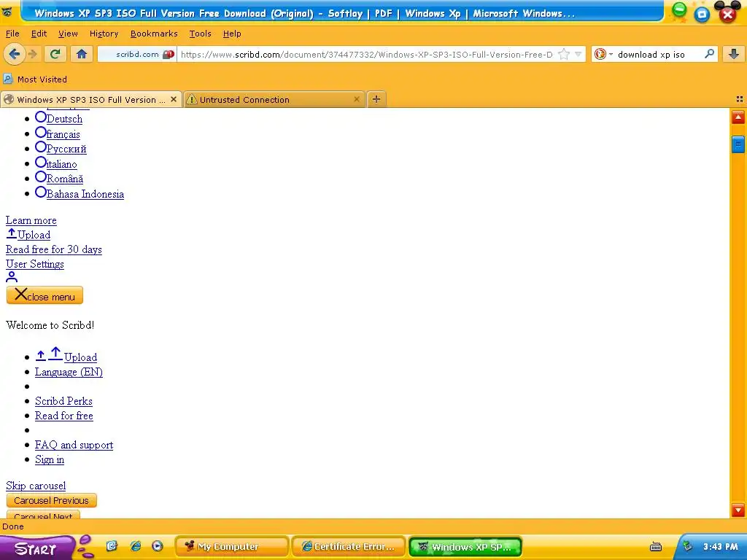Viewport: 747px width, 560px height.
Task: Reload the page with the green refresh icon
Action: [x=55, y=54]
